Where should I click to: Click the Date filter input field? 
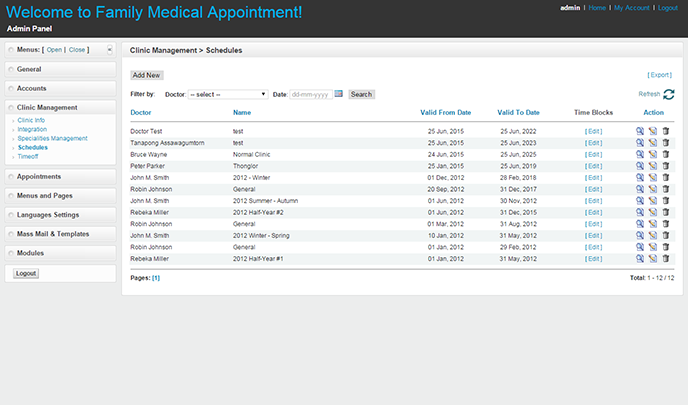310,94
